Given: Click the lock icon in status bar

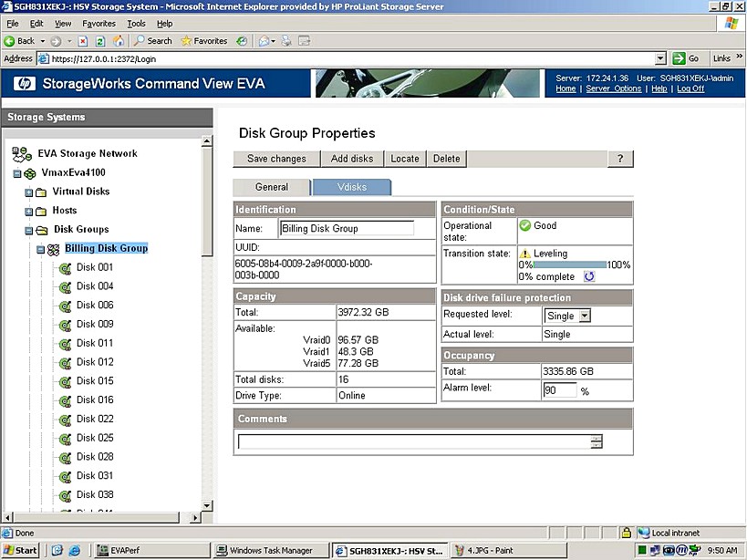Looking at the screenshot, I should tap(626, 533).
